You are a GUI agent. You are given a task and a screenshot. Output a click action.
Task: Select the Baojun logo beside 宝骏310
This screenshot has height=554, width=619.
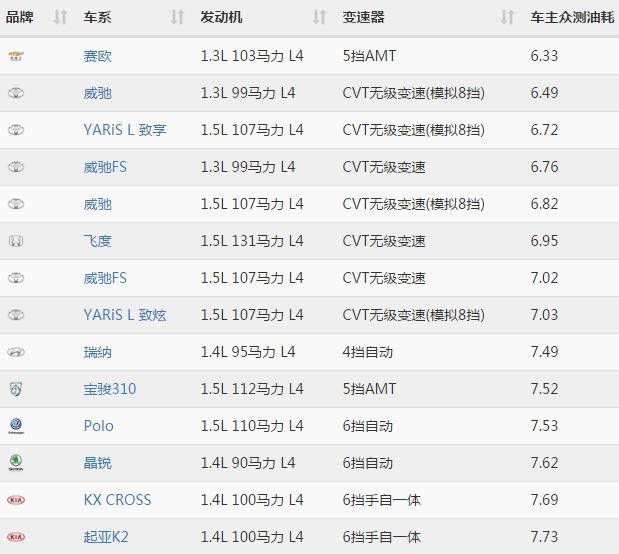[16, 389]
